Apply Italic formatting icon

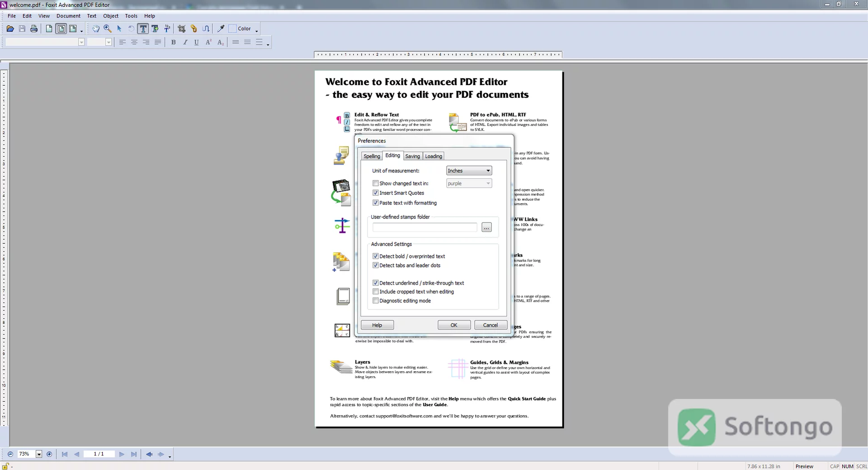click(185, 42)
